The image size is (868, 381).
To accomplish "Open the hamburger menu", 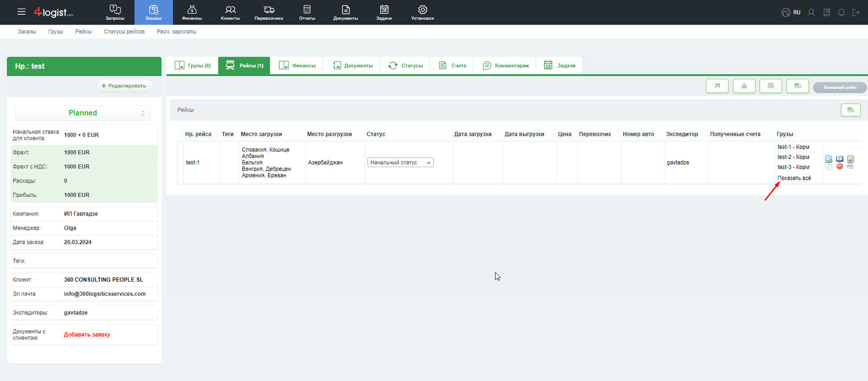I will 21,11.
